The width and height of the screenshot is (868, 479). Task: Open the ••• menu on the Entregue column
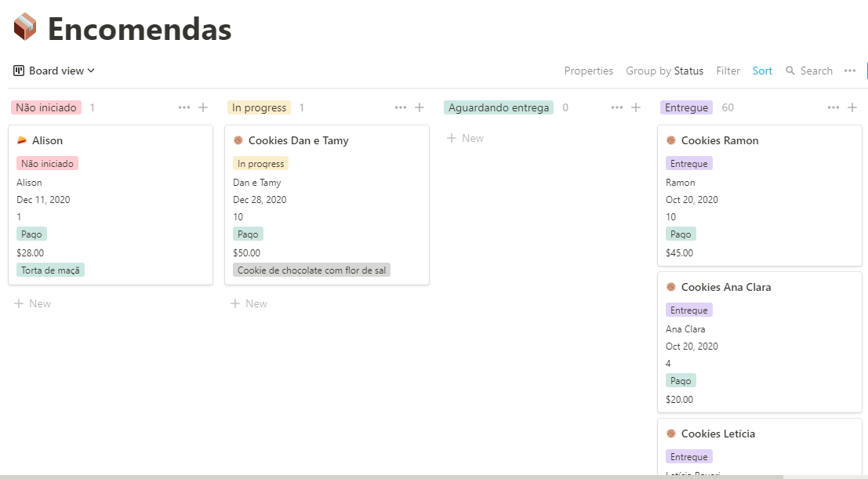coord(833,107)
